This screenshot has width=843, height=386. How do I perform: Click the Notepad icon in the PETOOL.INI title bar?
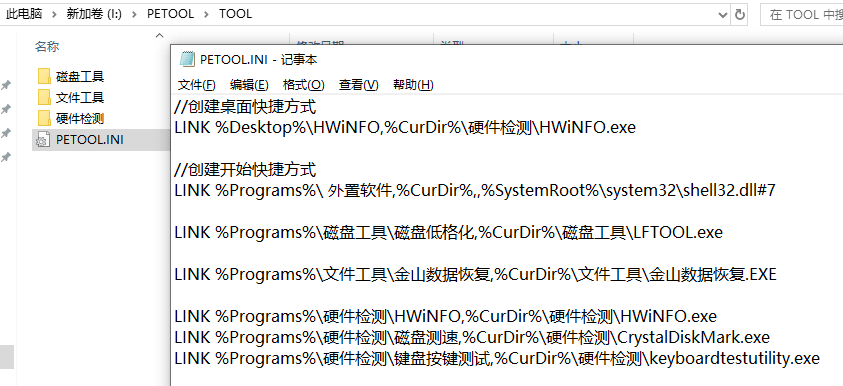[187, 59]
